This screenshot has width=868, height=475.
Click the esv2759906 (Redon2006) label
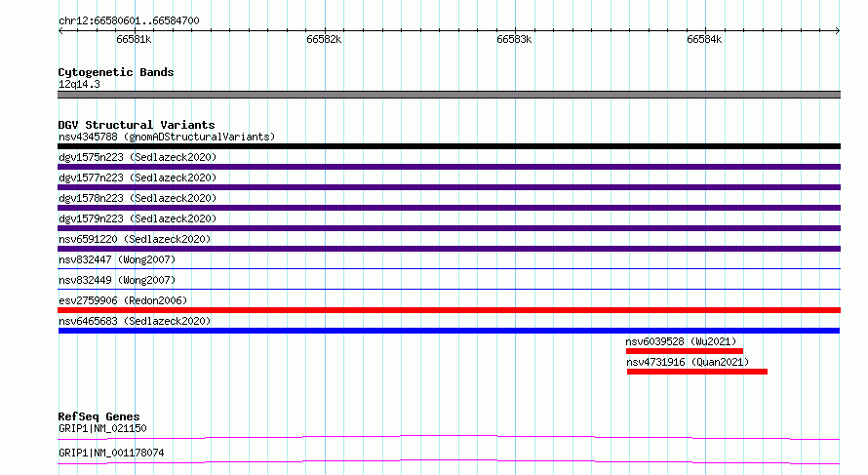123,300
